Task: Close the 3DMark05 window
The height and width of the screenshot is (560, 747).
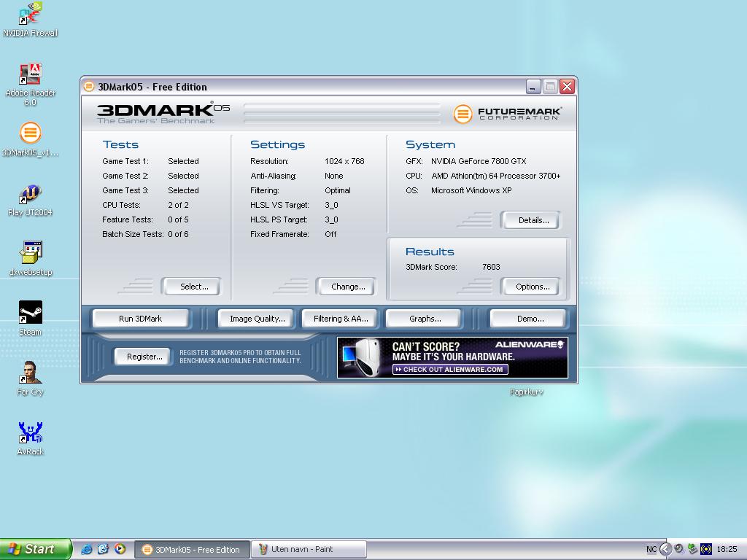Action: pyautogui.click(x=567, y=87)
